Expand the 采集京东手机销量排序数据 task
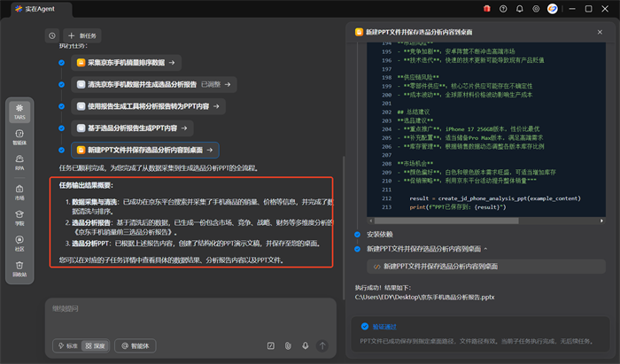This screenshot has height=364, width=620. tap(127, 63)
